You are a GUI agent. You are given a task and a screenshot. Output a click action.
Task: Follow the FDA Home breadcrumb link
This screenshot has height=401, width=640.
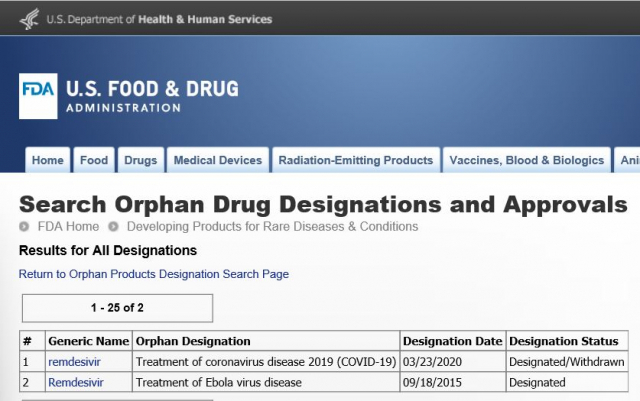point(68,227)
